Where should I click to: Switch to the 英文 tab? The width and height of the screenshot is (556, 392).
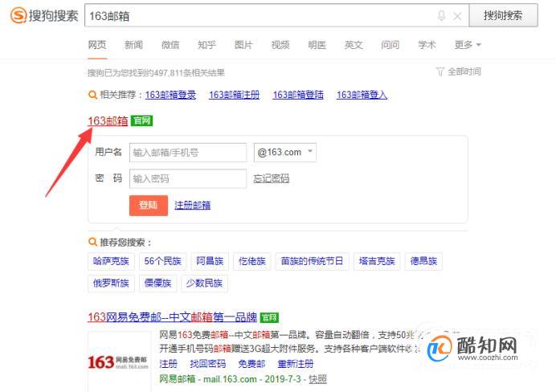click(x=354, y=45)
